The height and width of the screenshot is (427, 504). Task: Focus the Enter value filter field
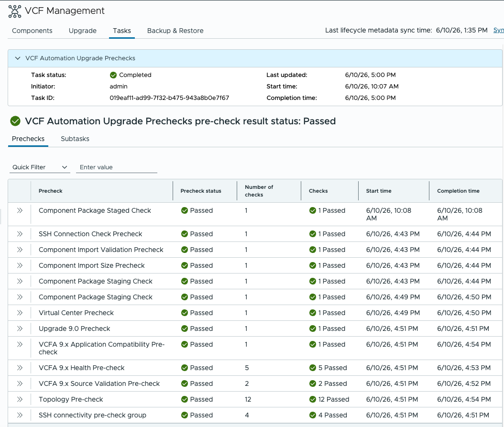[x=117, y=167]
